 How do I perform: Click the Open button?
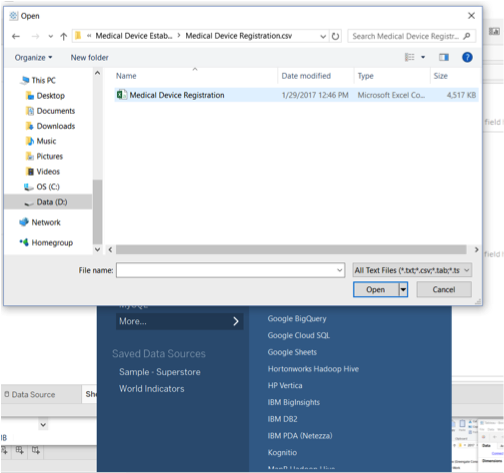[x=376, y=290]
